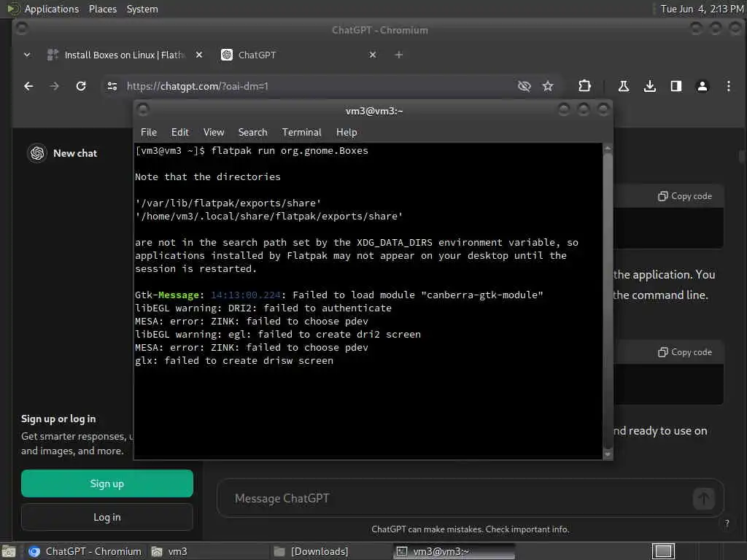
Task: Go back in Chromium browser
Action: (28, 86)
